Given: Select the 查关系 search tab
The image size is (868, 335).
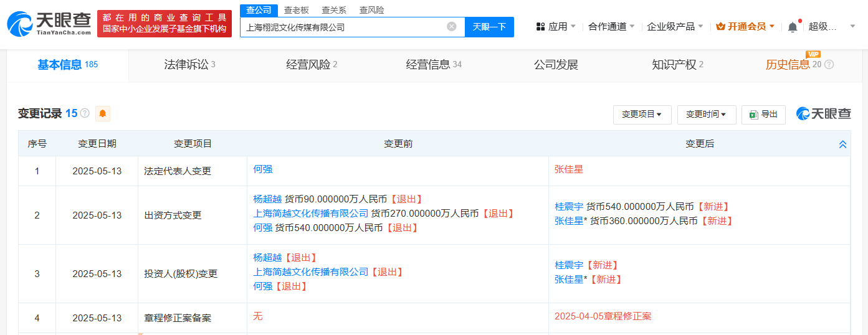Looking at the screenshot, I should pyautogui.click(x=334, y=10).
